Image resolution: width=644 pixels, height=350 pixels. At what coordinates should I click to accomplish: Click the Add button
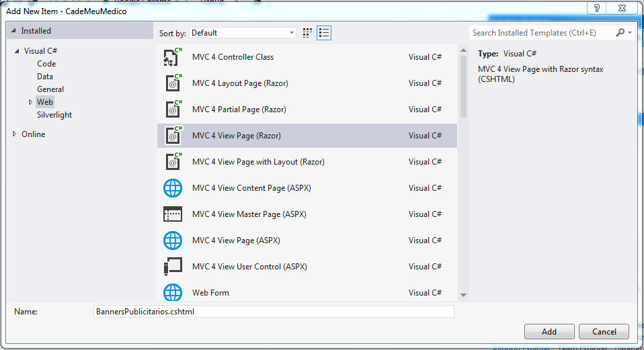tap(549, 332)
